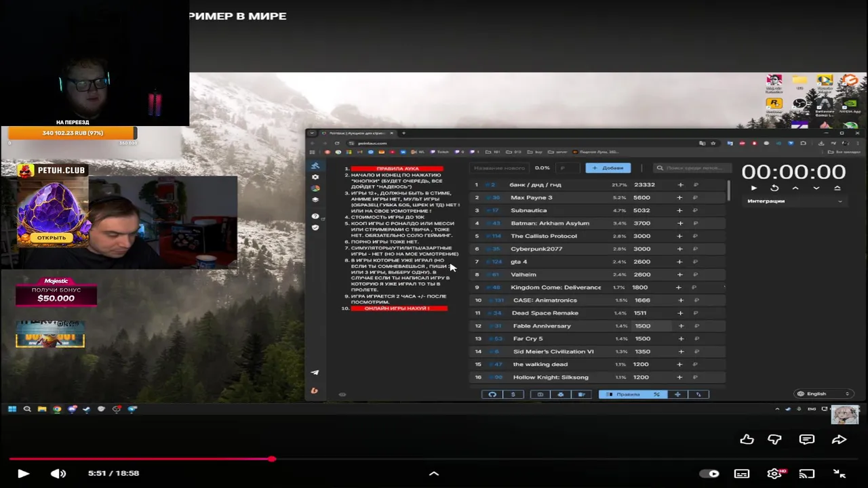Add points to Far Cry 5 lot
This screenshot has height=488, width=868.
point(680,339)
